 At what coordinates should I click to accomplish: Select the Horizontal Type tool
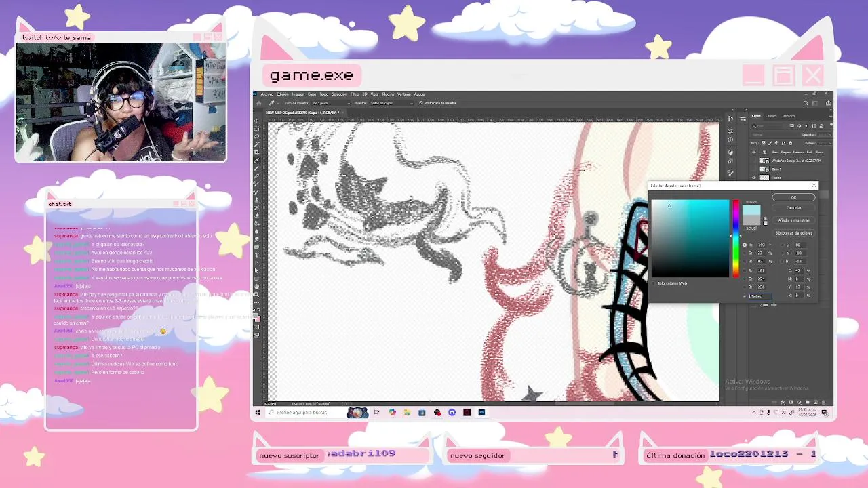[x=256, y=255]
